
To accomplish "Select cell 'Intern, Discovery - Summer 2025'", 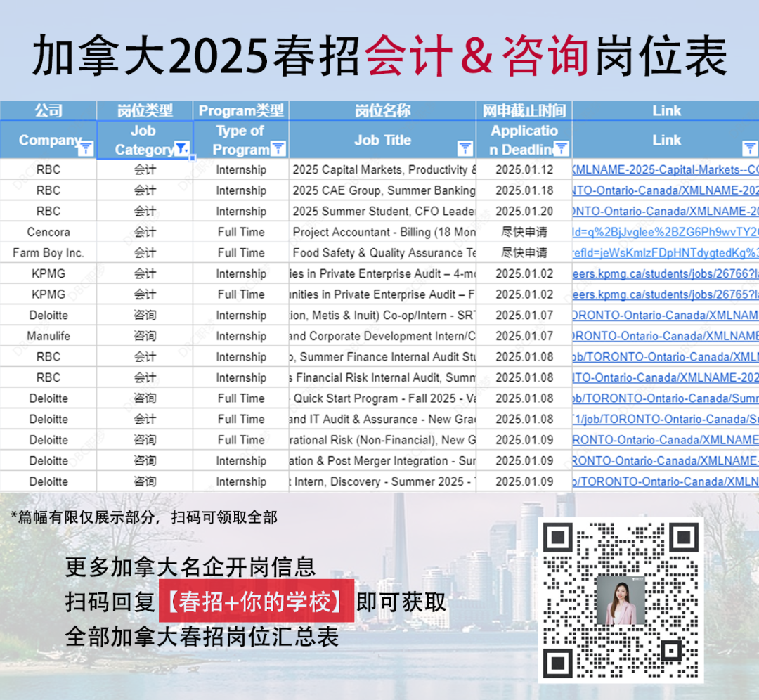I will click(x=382, y=481).
